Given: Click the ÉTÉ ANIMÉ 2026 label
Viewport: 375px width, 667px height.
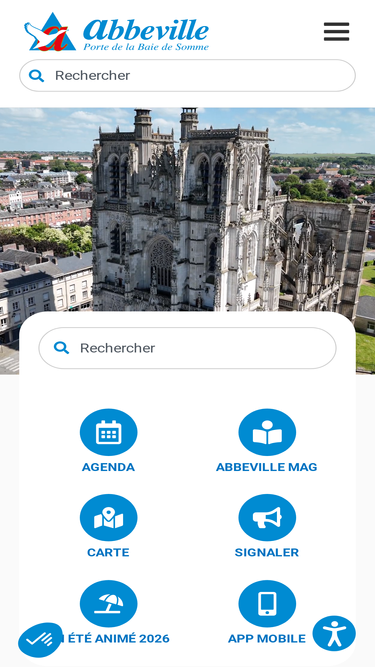Looking at the screenshot, I should (116, 638).
